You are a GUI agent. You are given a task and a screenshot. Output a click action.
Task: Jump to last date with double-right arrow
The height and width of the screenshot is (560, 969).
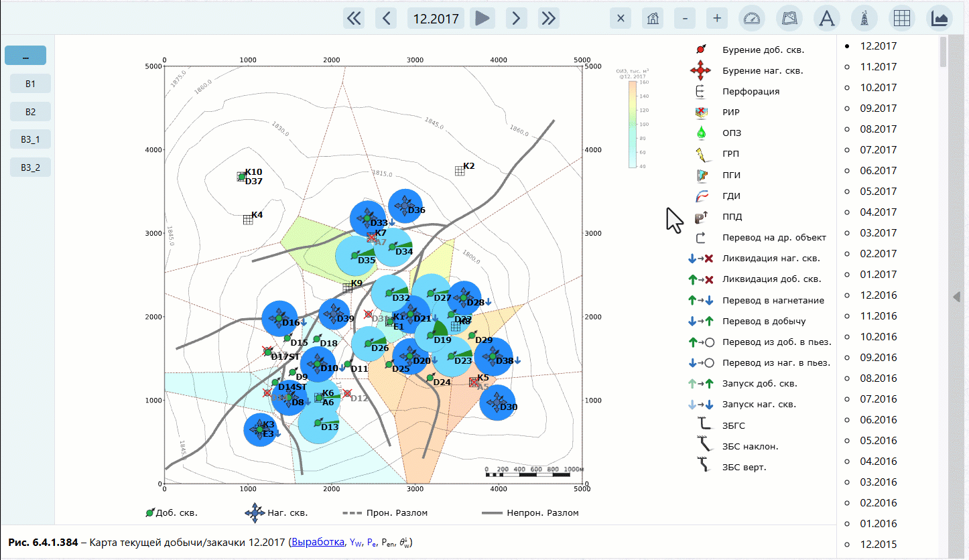549,18
